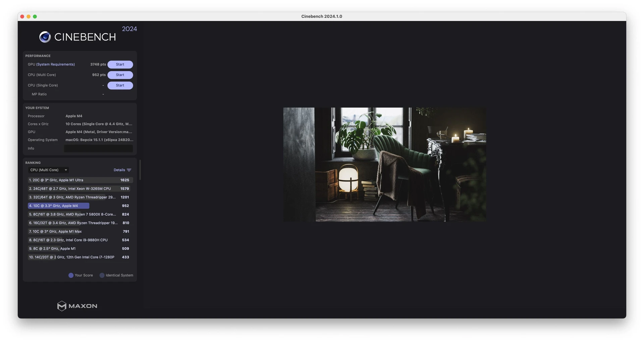Screen dimensions: 644x342
Task: Click the Operating System value macOS text
Action: tap(99, 140)
